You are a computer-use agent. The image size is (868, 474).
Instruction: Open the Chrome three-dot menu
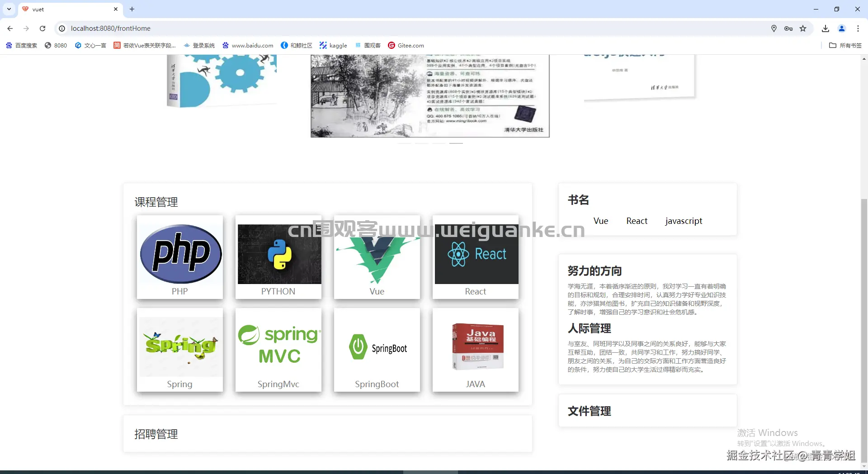858,28
